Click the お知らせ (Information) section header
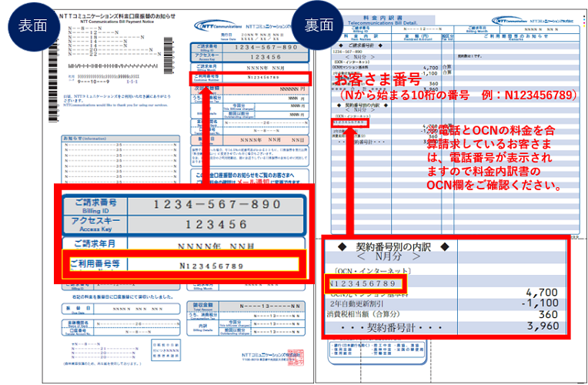This screenshot has width=588, height=385. click(x=85, y=139)
